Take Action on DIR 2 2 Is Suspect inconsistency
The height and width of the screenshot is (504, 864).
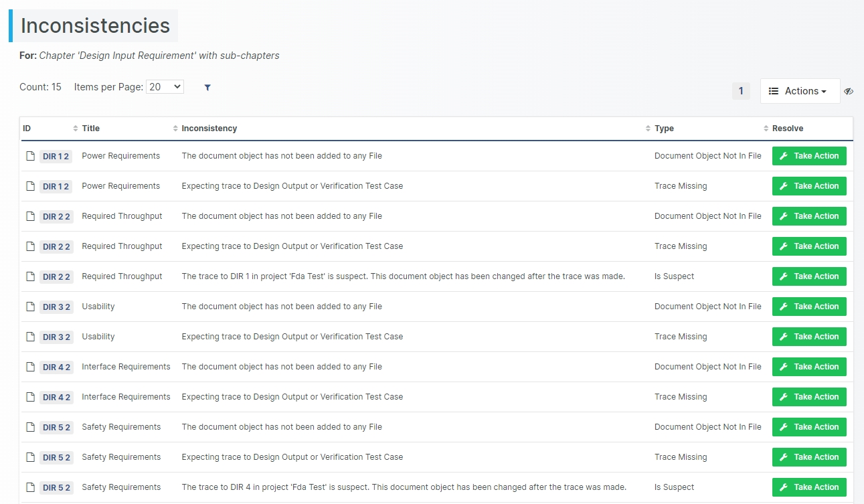point(808,276)
